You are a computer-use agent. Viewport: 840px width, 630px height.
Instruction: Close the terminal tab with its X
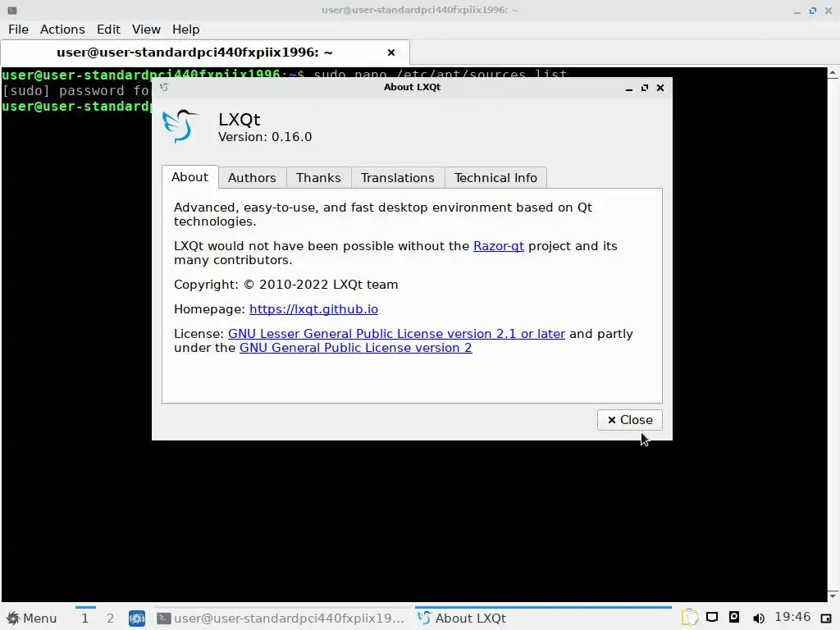[391, 52]
